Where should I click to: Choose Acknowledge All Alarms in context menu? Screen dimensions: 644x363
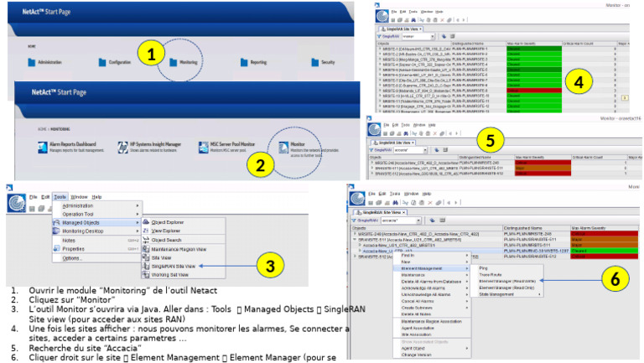432,288
